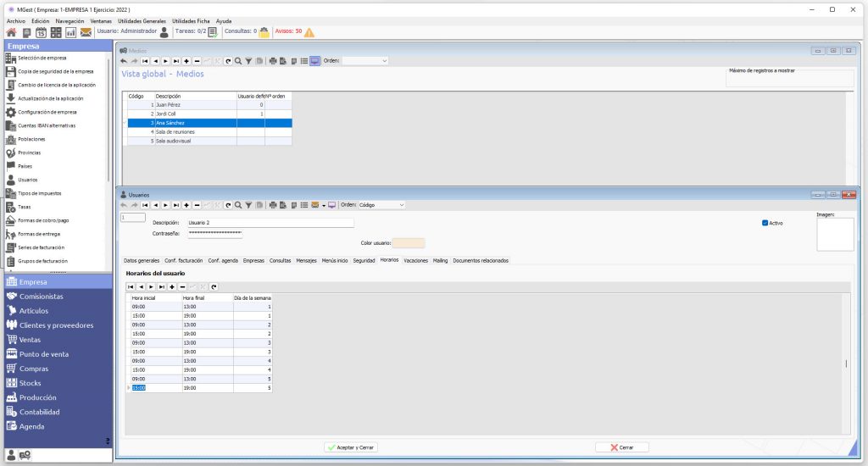Open the bar chart statistics icon
This screenshot has height=466, width=868.
[71, 33]
